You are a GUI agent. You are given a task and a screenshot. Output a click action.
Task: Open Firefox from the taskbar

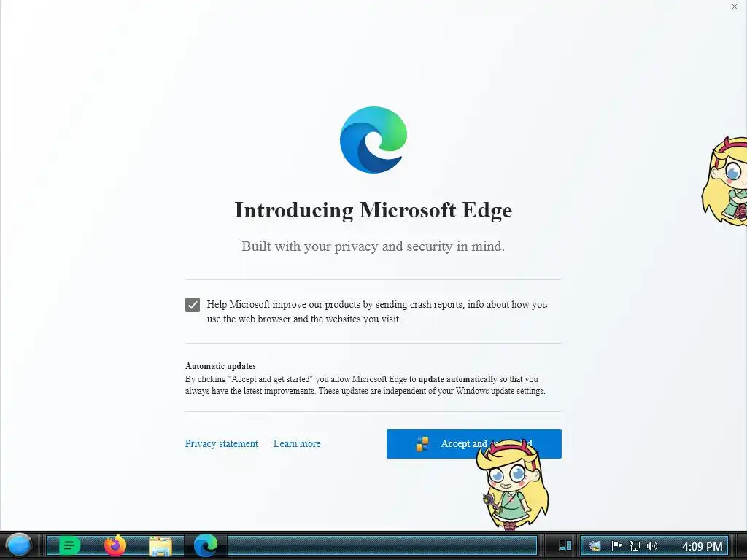(115, 545)
